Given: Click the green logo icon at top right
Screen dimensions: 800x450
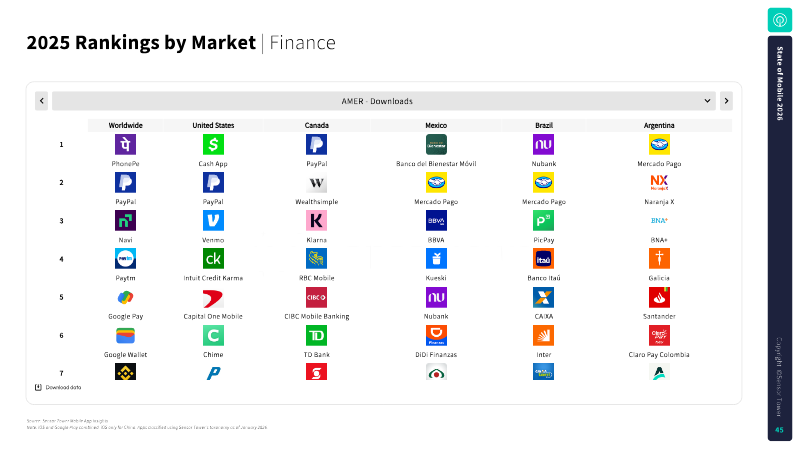Looking at the screenshot, I should click(x=779, y=19).
